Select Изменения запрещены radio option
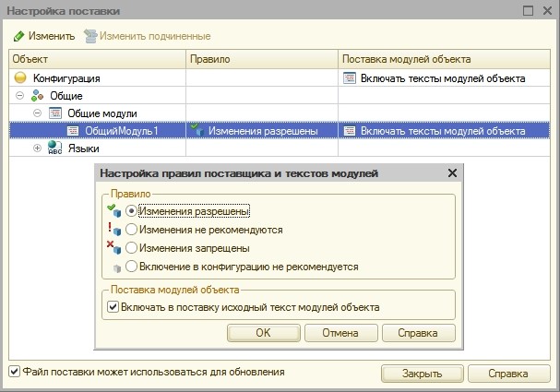 click(x=131, y=248)
